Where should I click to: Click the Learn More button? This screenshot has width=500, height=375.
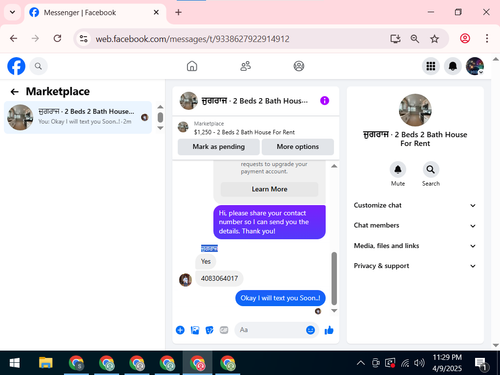click(x=269, y=189)
